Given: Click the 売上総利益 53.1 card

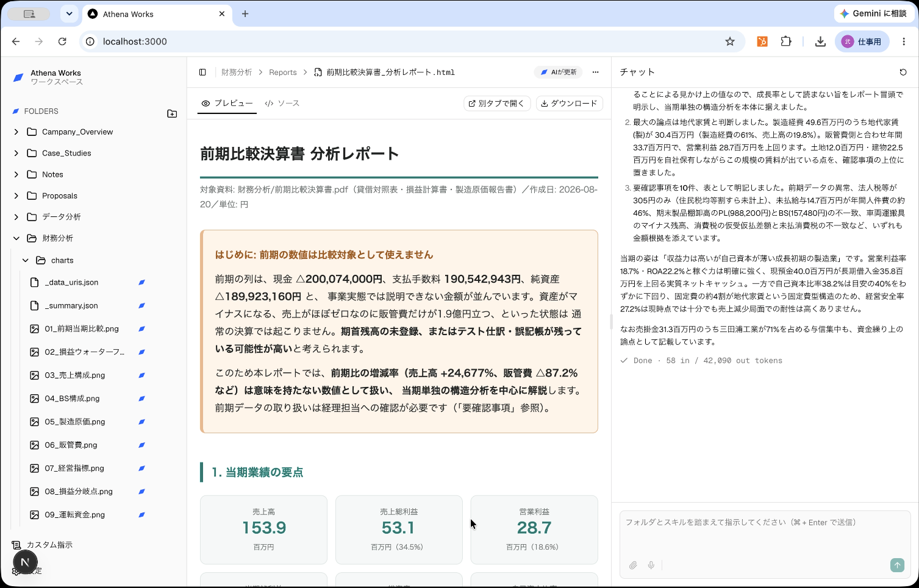Looking at the screenshot, I should 399,530.
